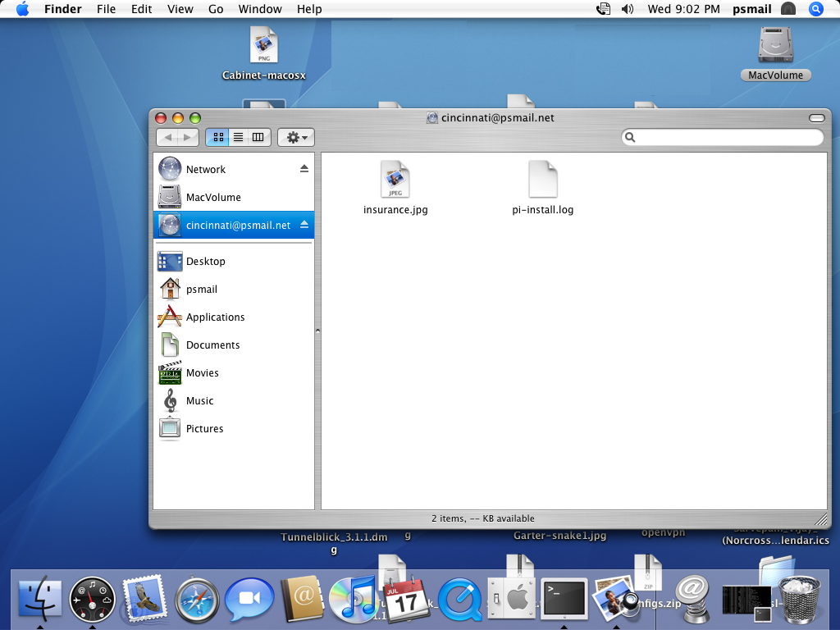
Task: Select the MacVolume desktop drive icon
Action: pyautogui.click(x=775, y=46)
